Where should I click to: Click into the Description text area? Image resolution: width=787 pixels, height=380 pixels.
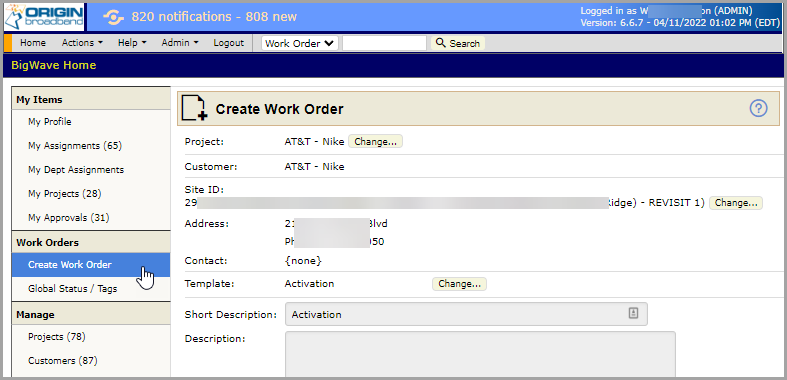[x=480, y=354]
